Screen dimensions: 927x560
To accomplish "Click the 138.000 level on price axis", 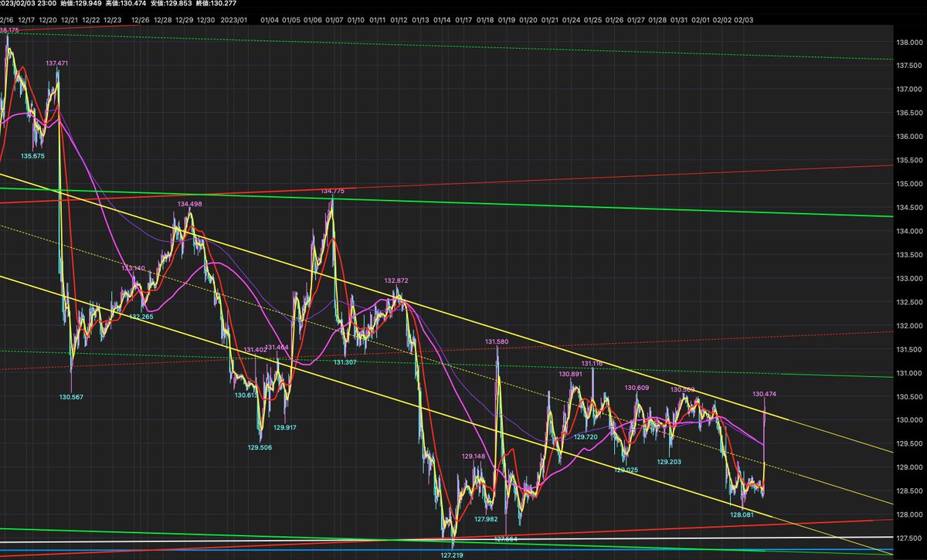I will (x=909, y=42).
